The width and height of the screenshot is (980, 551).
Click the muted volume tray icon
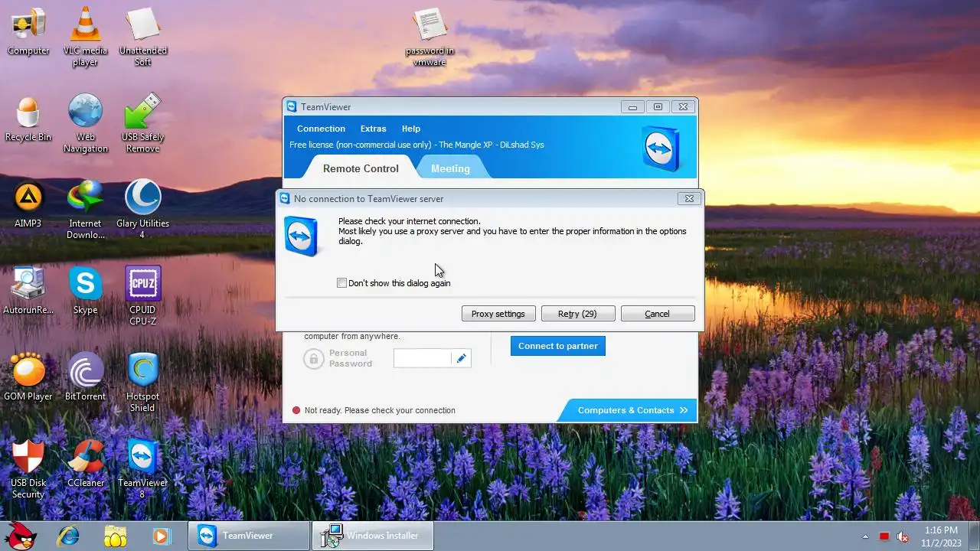(x=903, y=536)
